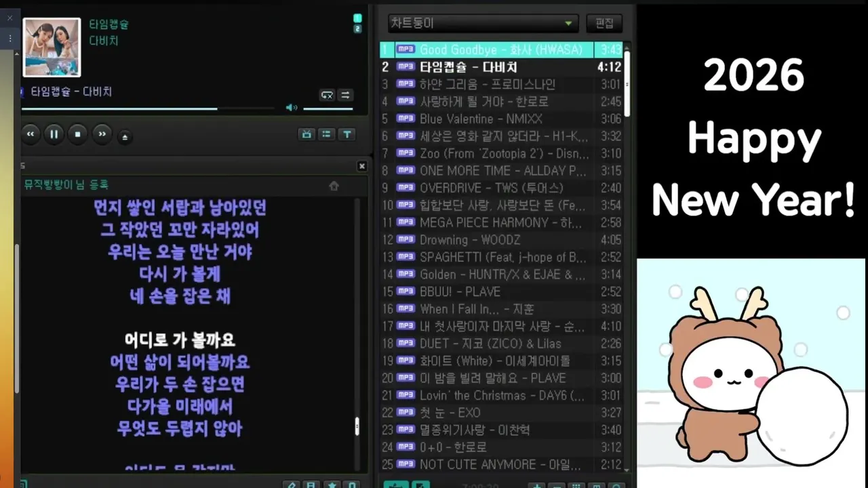The height and width of the screenshot is (488, 868).
Task: Open file with the eject button
Action: [x=124, y=137]
